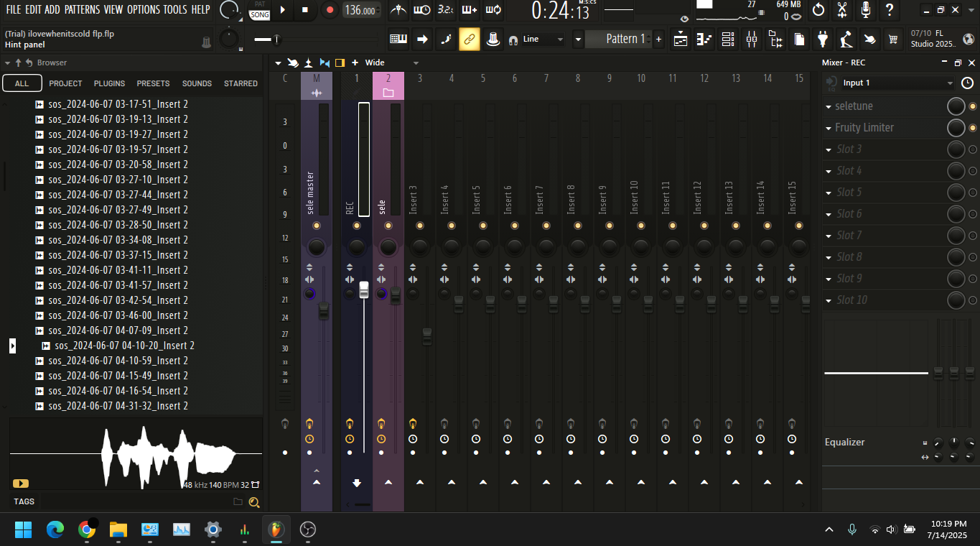Toggle Insert 15 mute LED
This screenshot has width=980, height=546.
click(x=799, y=226)
